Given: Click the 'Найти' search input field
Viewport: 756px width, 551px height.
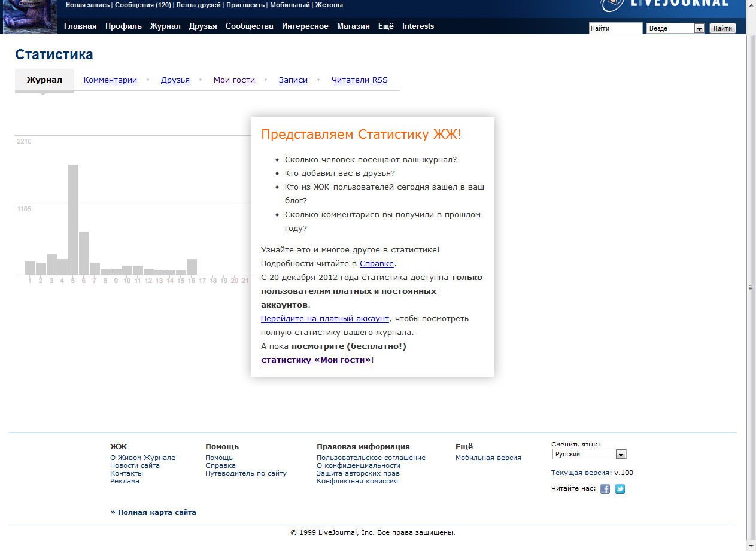Looking at the screenshot, I should [x=615, y=28].
